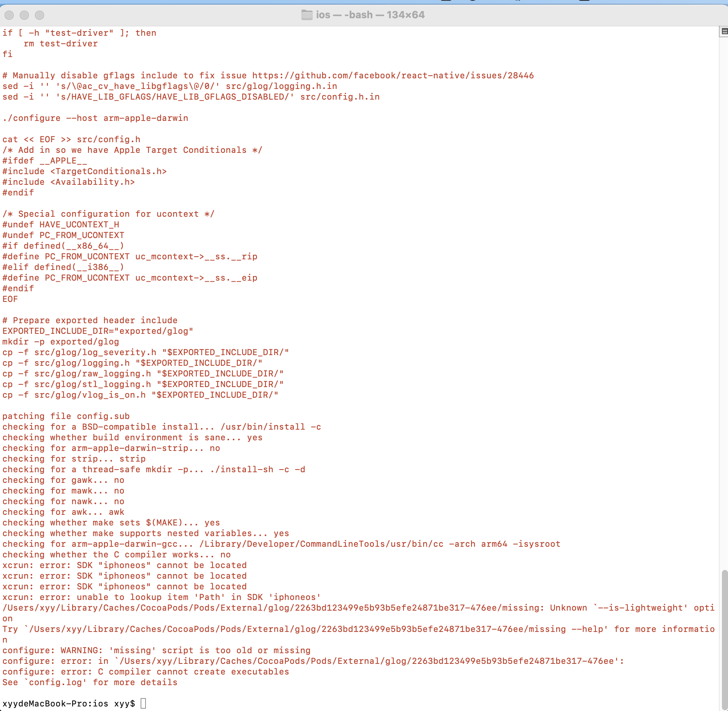Click the split pane icon above the scrollbar

click(724, 32)
